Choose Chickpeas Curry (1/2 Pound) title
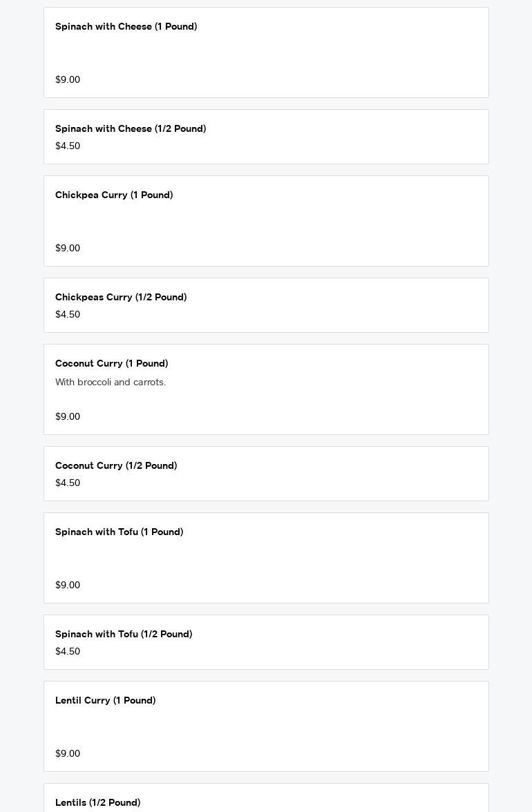 coord(121,298)
